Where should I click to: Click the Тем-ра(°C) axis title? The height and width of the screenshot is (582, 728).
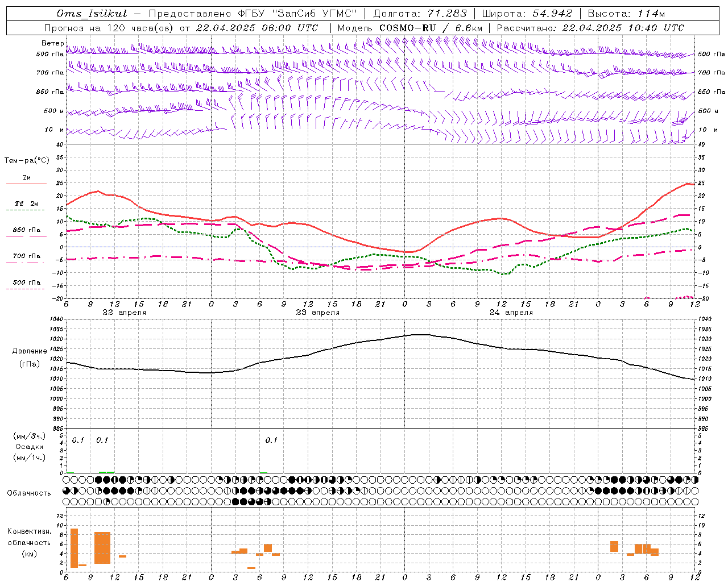[x=27, y=161]
